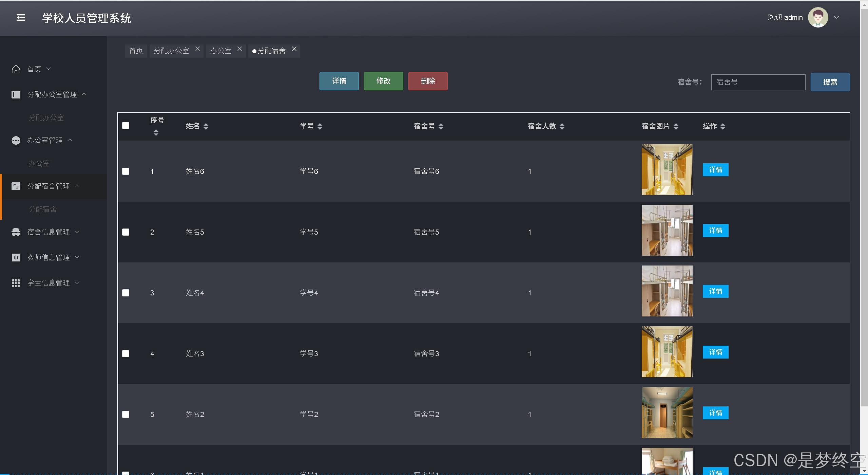The height and width of the screenshot is (475, 868).
Task: Sort table by 宿舍号 column arrows
Action: click(441, 126)
